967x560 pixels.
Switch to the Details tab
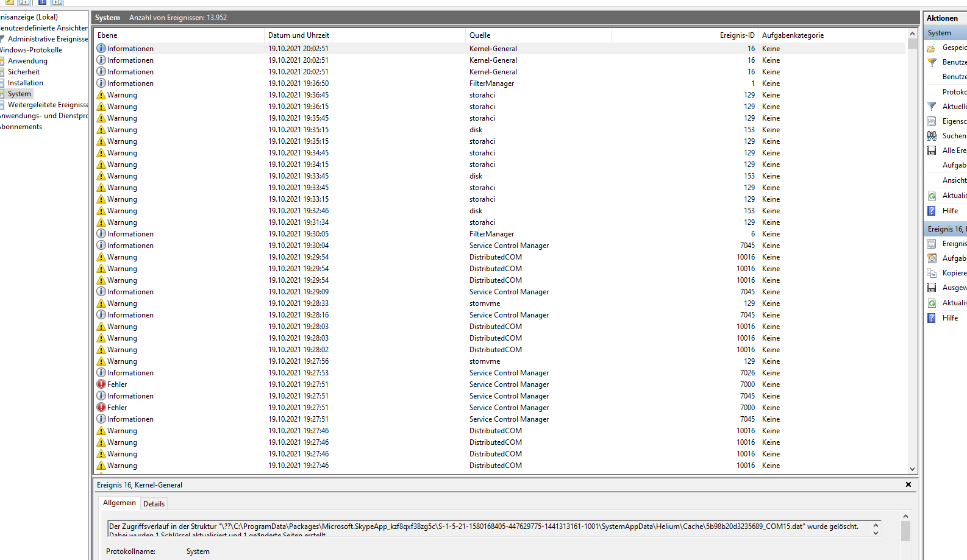point(154,504)
